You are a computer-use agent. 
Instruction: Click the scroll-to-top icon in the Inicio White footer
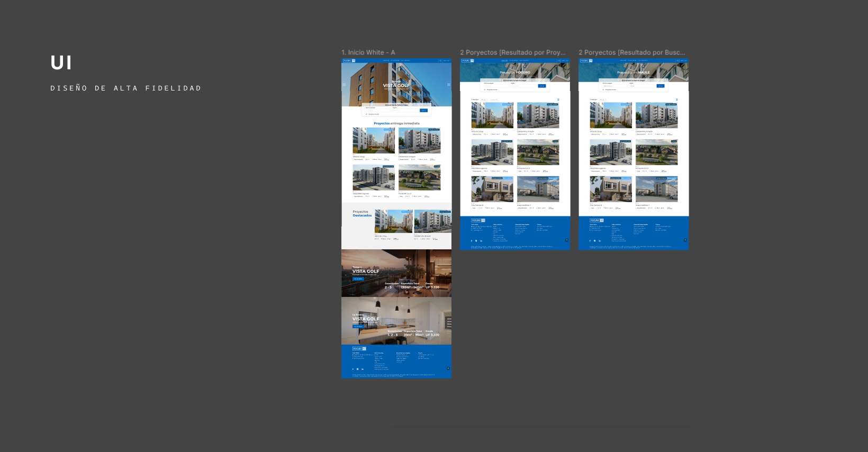coord(448,368)
